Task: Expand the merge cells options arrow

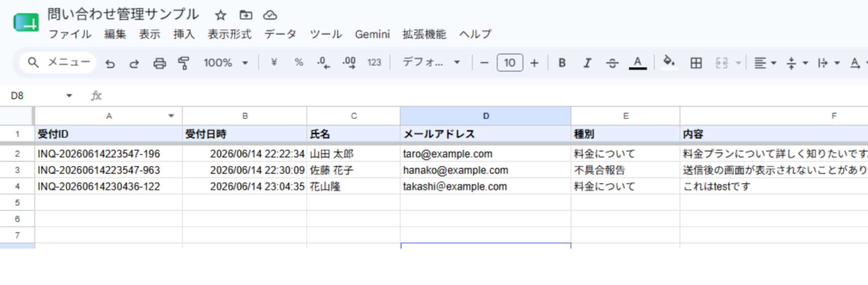Action: click(x=738, y=63)
